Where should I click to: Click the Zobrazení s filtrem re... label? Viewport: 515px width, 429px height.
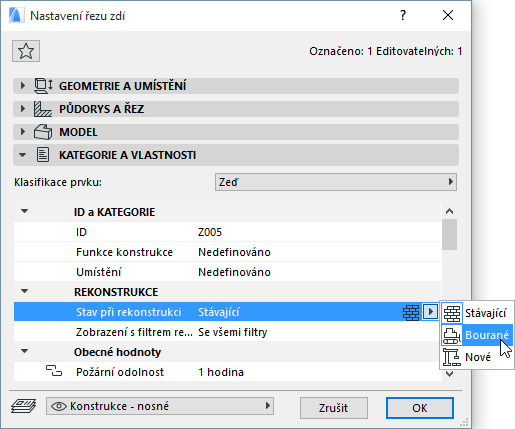tap(134, 332)
